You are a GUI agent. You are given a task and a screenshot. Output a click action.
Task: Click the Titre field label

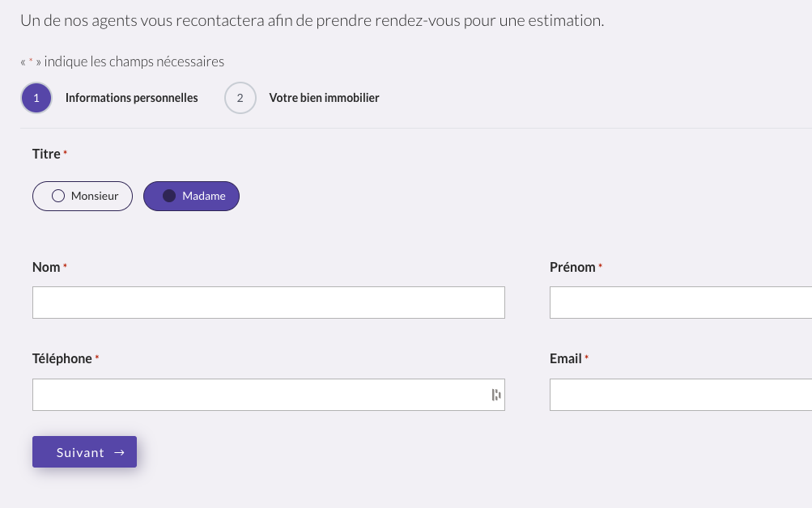pos(46,154)
